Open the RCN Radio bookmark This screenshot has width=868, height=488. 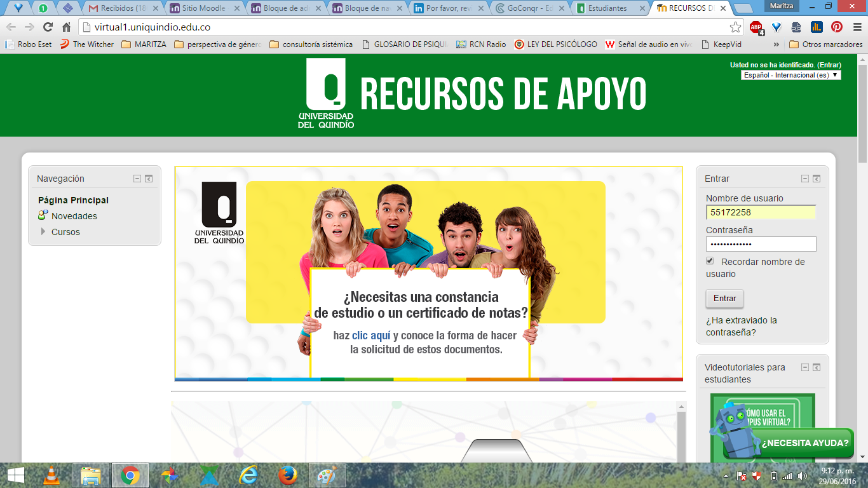[482, 44]
